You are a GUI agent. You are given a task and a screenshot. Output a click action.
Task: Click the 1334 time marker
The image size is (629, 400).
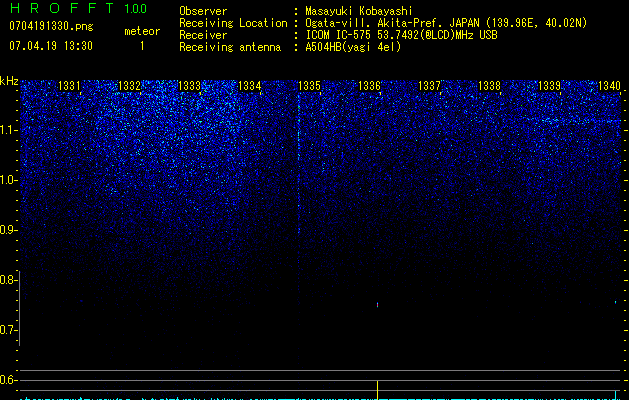click(250, 86)
